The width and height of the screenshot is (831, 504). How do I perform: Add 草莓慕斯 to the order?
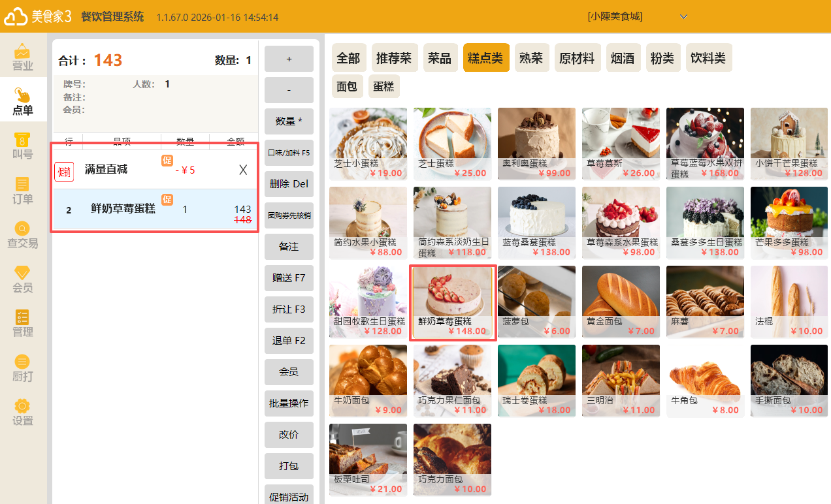tap(621, 144)
